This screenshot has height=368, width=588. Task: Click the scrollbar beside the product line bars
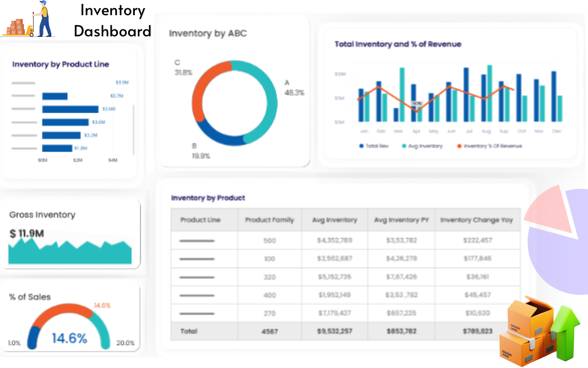134,130
